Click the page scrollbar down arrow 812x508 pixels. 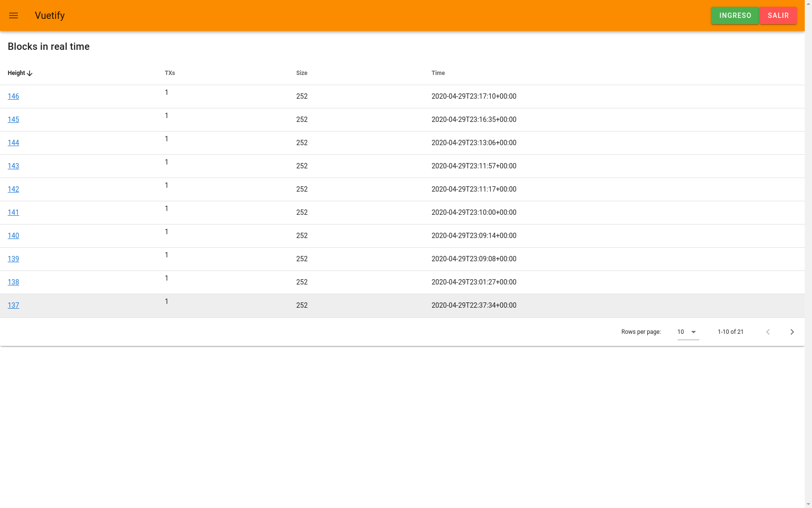pyautogui.click(x=808, y=504)
